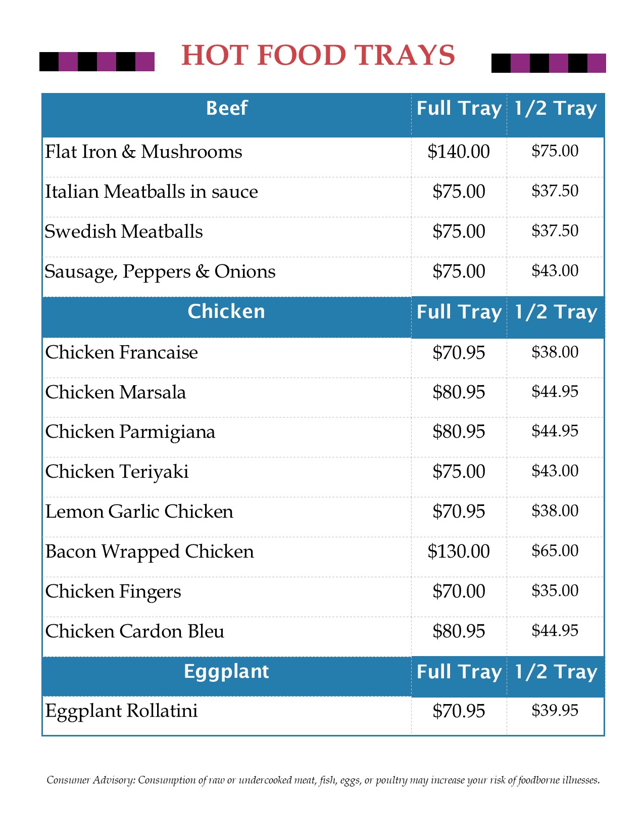Click the $130.00 Bacon Wrapped Chicken price
The image size is (644, 834).
(x=459, y=551)
